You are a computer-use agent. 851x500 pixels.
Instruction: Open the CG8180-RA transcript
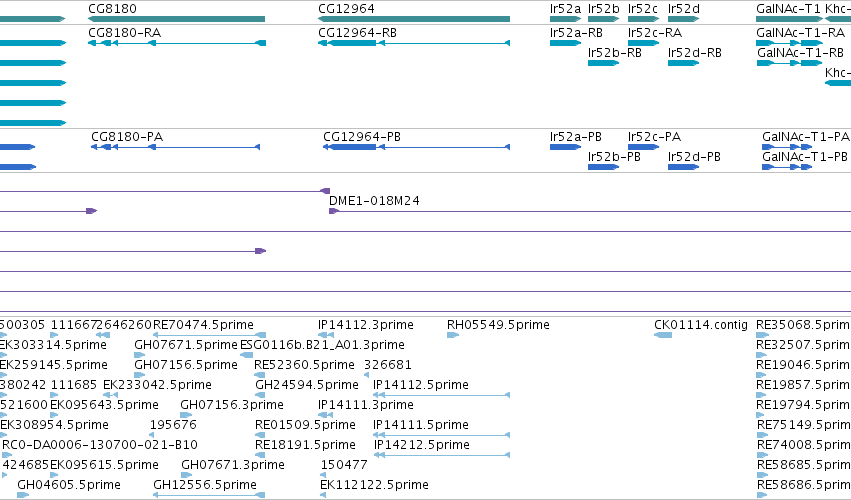coord(177,43)
